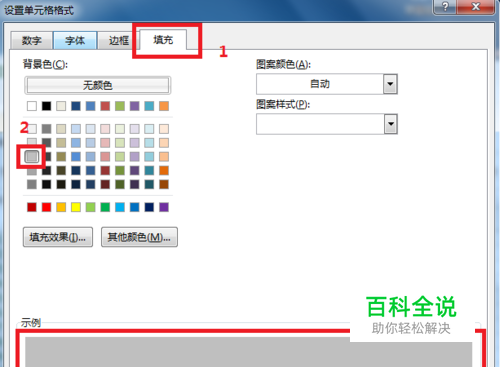Click the help question mark button
The height and width of the screenshot is (367, 500).
[445, 6]
